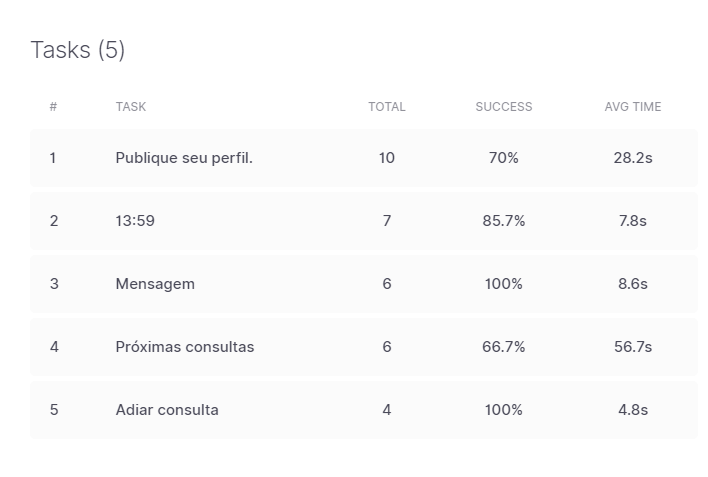
Task: Click the 70% success value
Action: click(504, 158)
